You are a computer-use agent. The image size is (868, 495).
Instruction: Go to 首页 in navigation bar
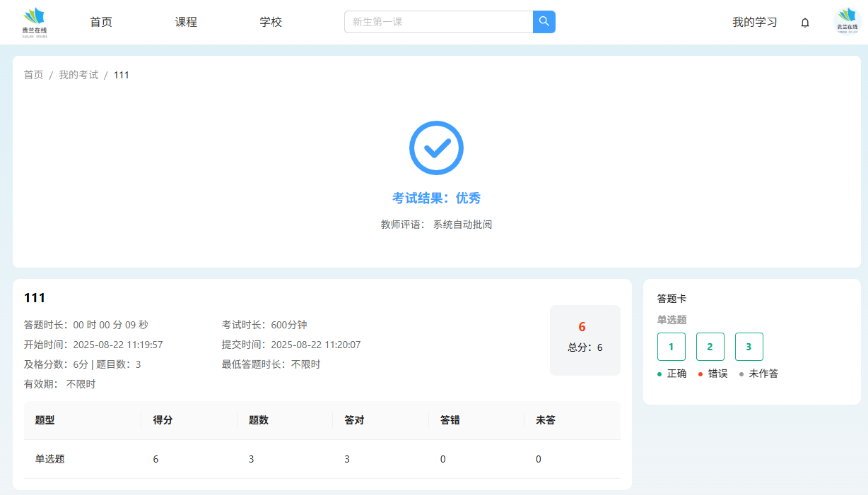pyautogui.click(x=101, y=22)
